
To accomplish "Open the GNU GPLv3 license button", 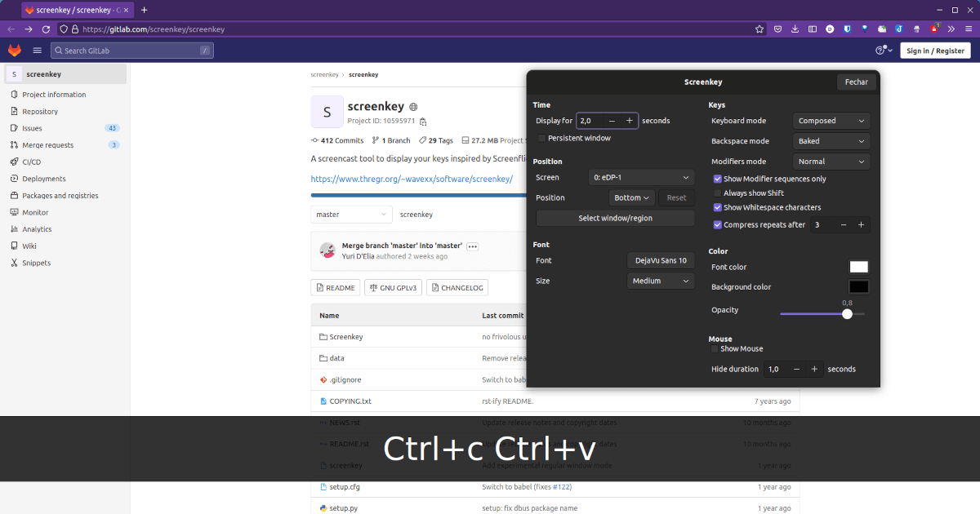I will (394, 287).
